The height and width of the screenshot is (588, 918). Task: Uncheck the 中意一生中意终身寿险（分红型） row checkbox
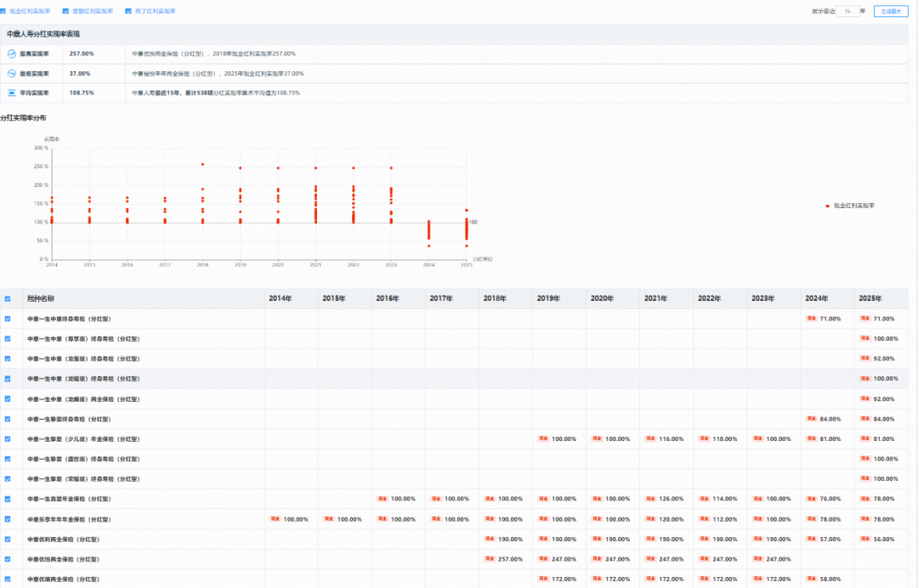point(8,319)
